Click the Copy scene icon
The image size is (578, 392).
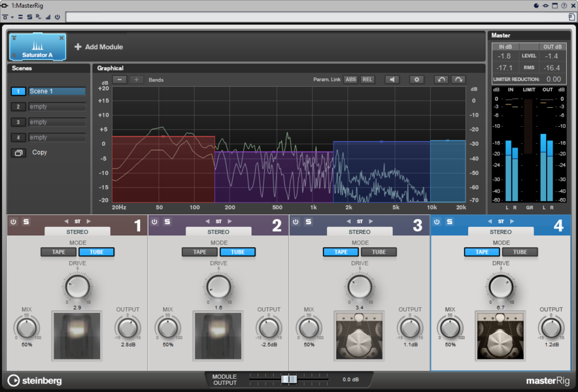tap(18, 152)
